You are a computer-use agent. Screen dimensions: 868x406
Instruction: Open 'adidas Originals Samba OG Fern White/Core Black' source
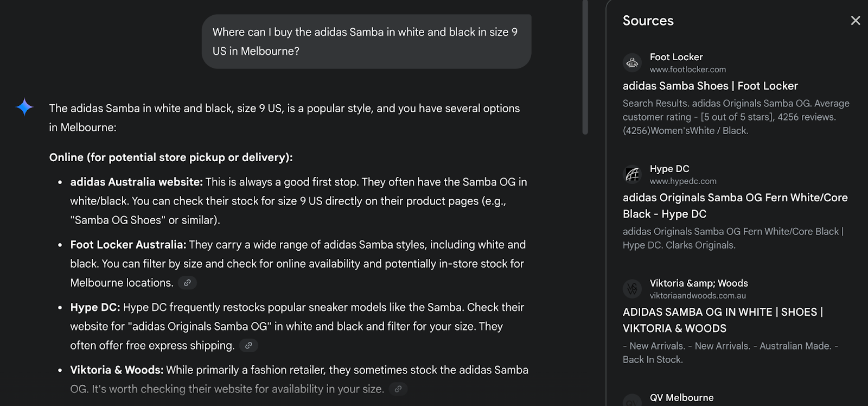(x=735, y=206)
